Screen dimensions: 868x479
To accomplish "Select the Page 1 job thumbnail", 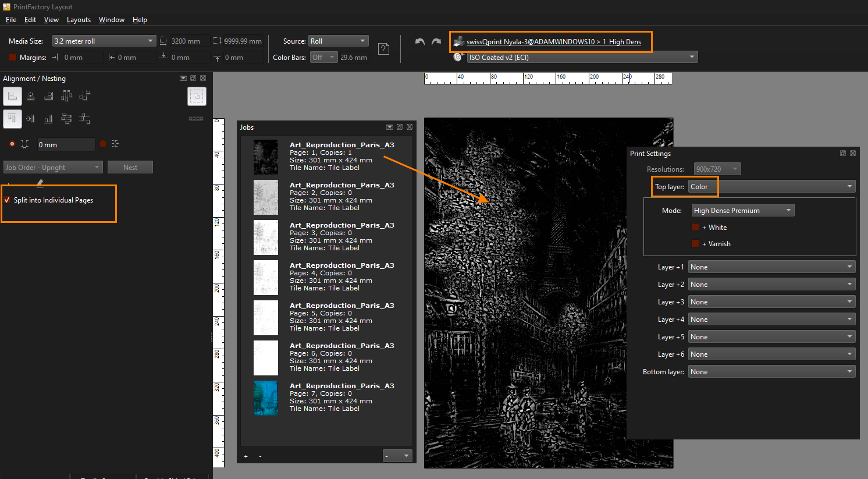I will click(x=266, y=157).
